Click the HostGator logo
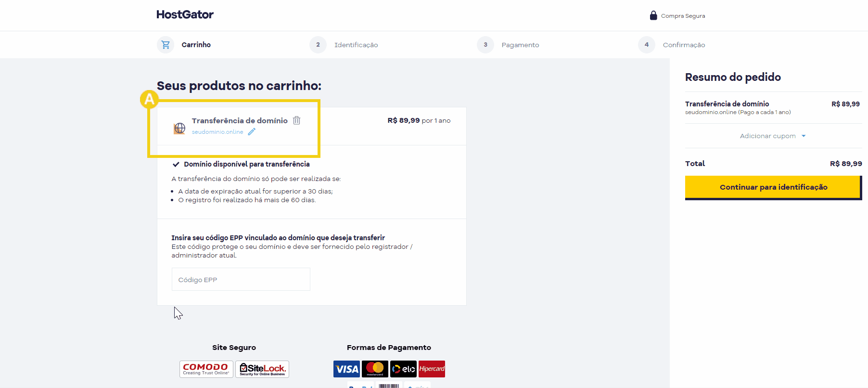Screen dimensions: 868x388 [185, 14]
